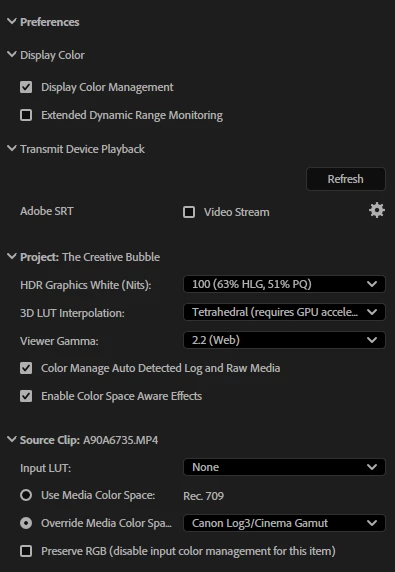Open Override Media Color Space dropdown

point(284,523)
